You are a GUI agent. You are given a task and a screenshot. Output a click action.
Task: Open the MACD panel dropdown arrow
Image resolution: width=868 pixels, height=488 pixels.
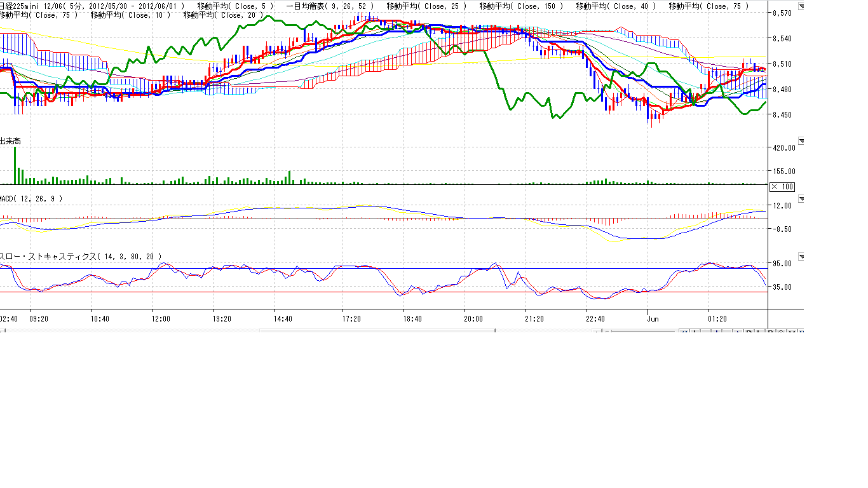click(800, 198)
